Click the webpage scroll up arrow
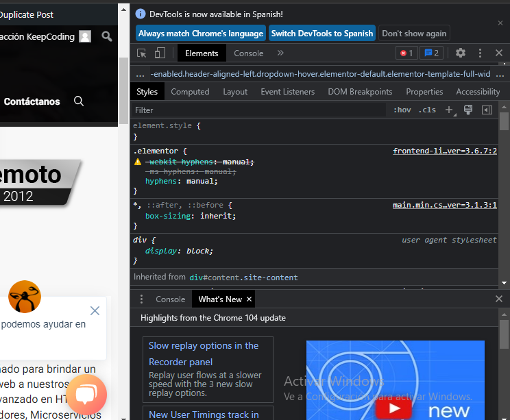This screenshot has width=510, height=420. [x=123, y=10]
